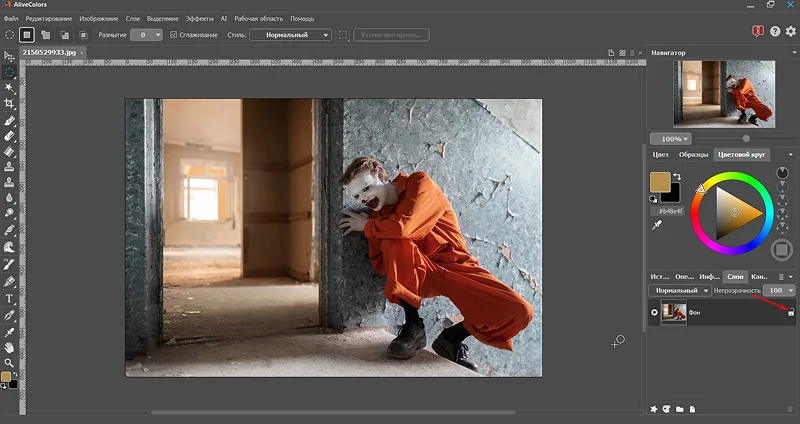The image size is (800, 424).
Task: Reset default colors icon in color panel
Action: point(653,199)
